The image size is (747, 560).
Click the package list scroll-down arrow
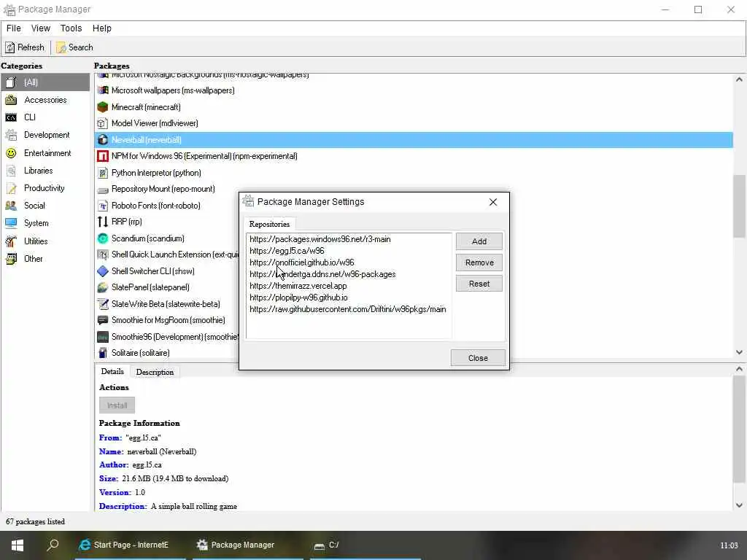coord(739,352)
